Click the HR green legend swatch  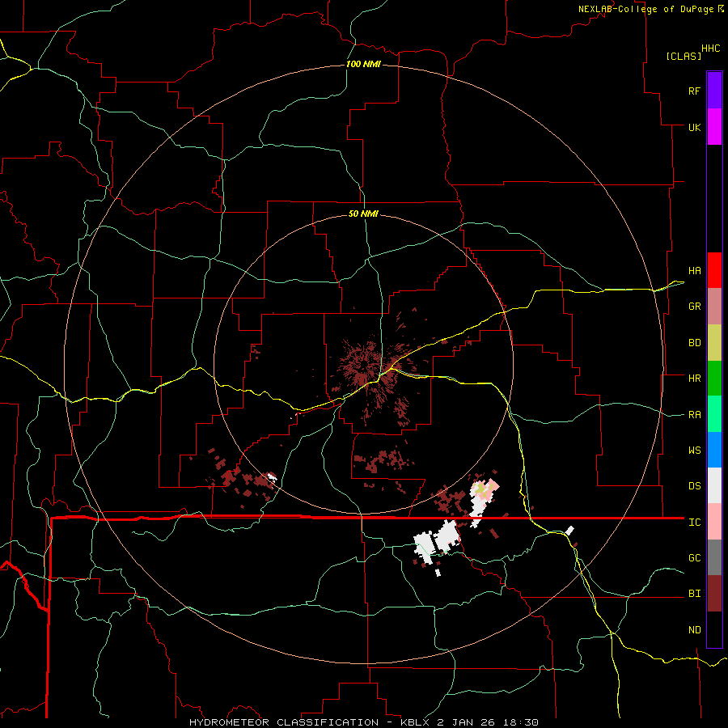(714, 379)
